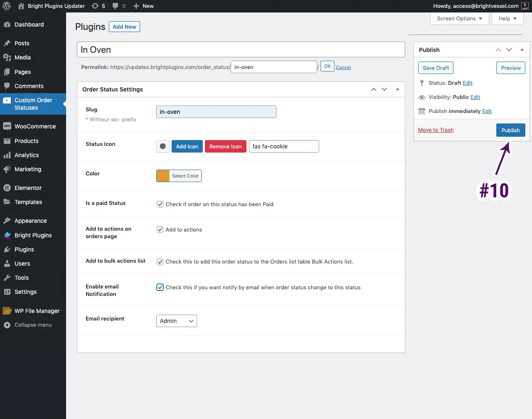The height and width of the screenshot is (419, 532).
Task: Click the Publish button
Action: pos(510,130)
